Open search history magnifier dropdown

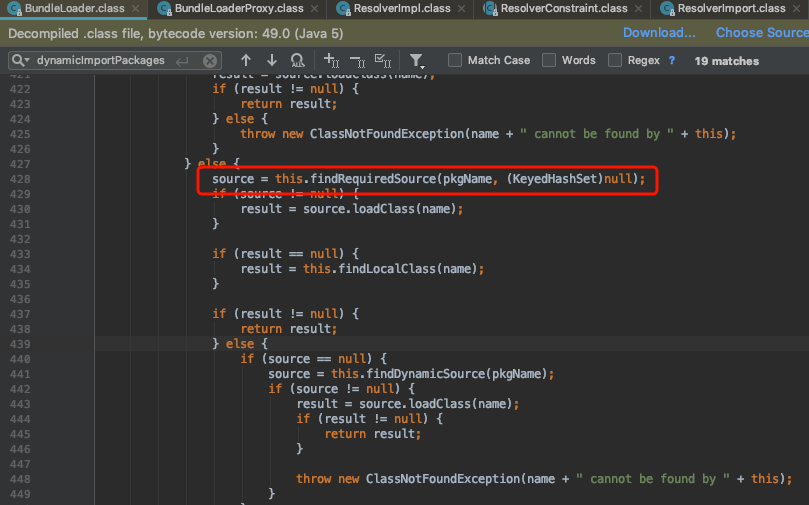pos(21,61)
